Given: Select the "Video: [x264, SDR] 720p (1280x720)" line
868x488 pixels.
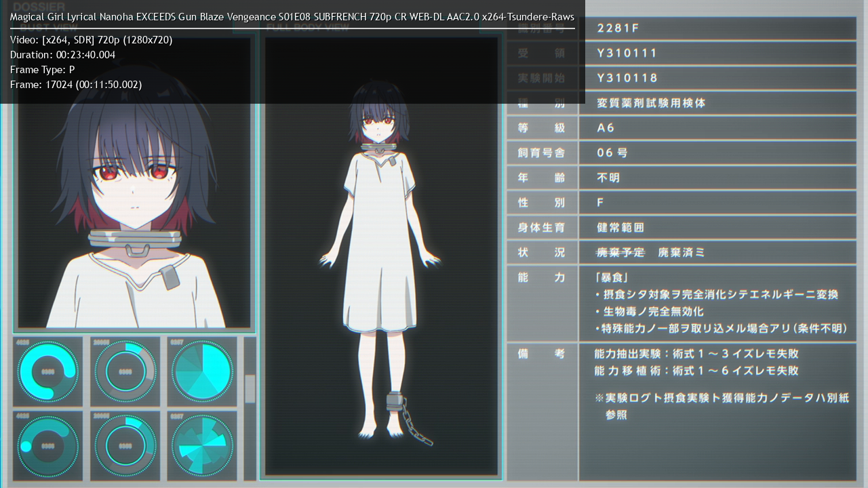Looking at the screenshot, I should coord(92,40).
